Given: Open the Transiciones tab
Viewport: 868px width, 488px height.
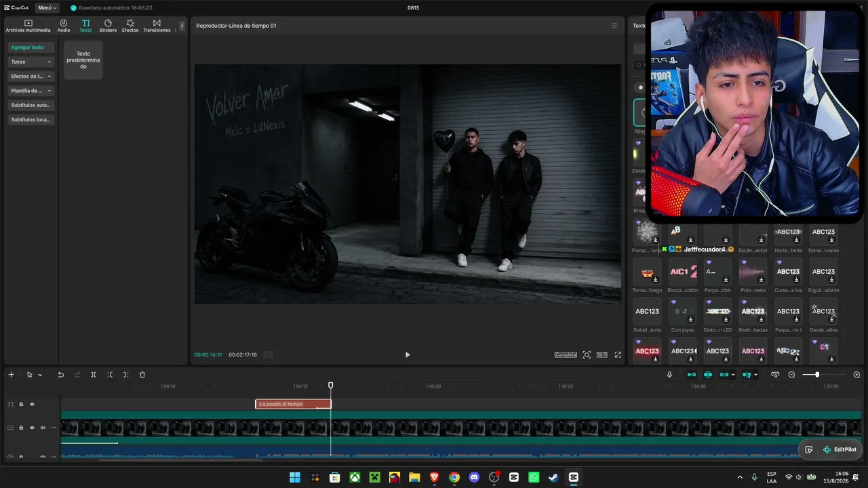Looking at the screenshot, I should pos(157,26).
